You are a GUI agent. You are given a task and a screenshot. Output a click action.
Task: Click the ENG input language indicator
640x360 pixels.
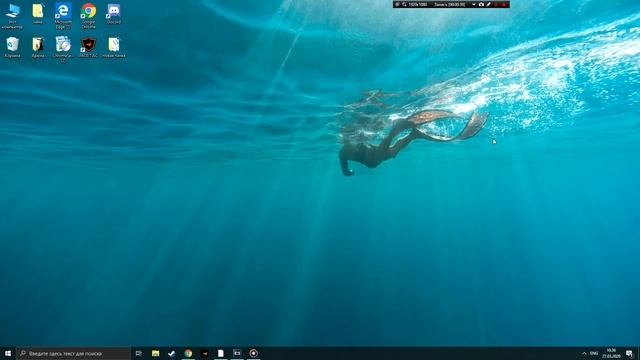coord(594,353)
